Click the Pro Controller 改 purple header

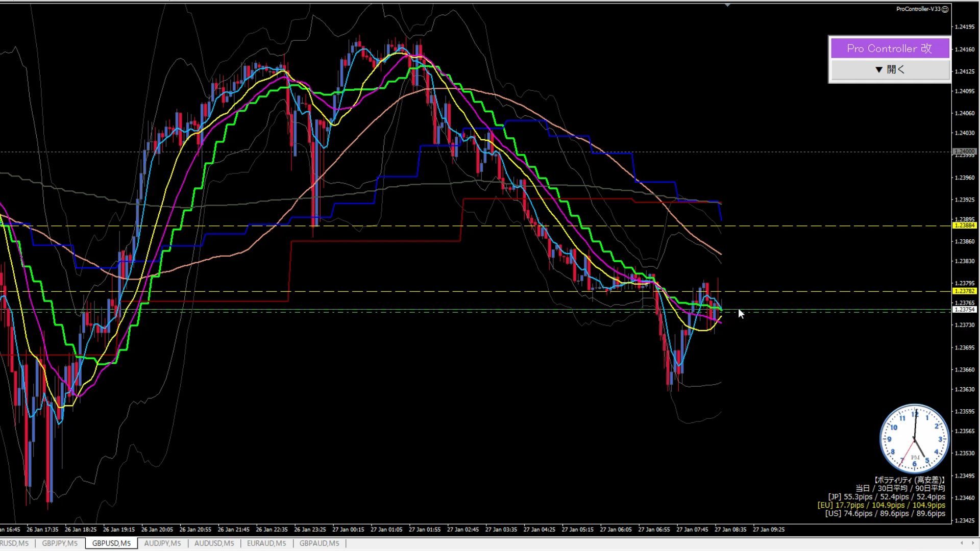coord(890,48)
